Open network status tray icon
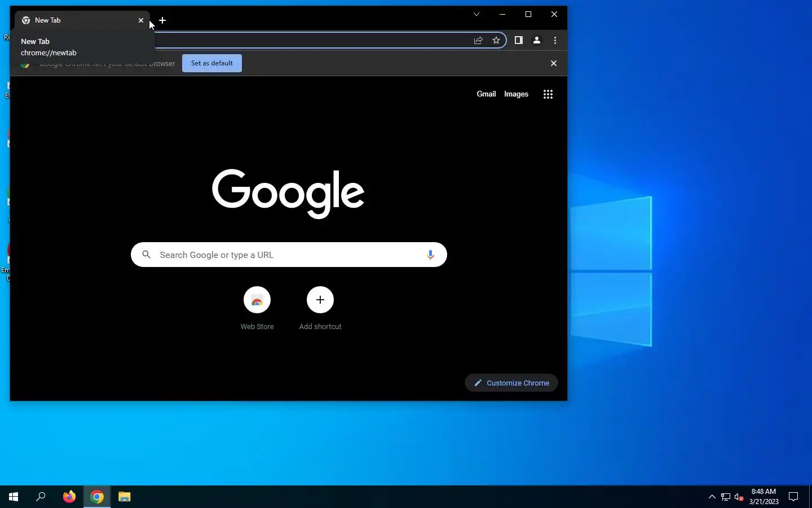 tap(726, 497)
